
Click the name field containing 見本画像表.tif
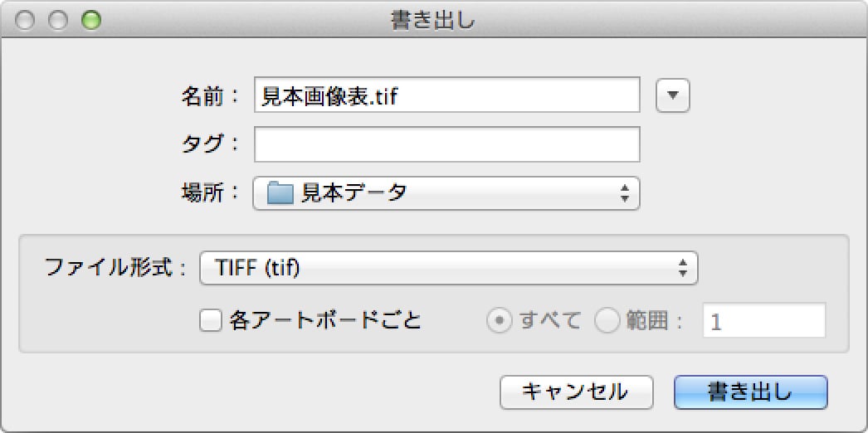[x=446, y=95]
